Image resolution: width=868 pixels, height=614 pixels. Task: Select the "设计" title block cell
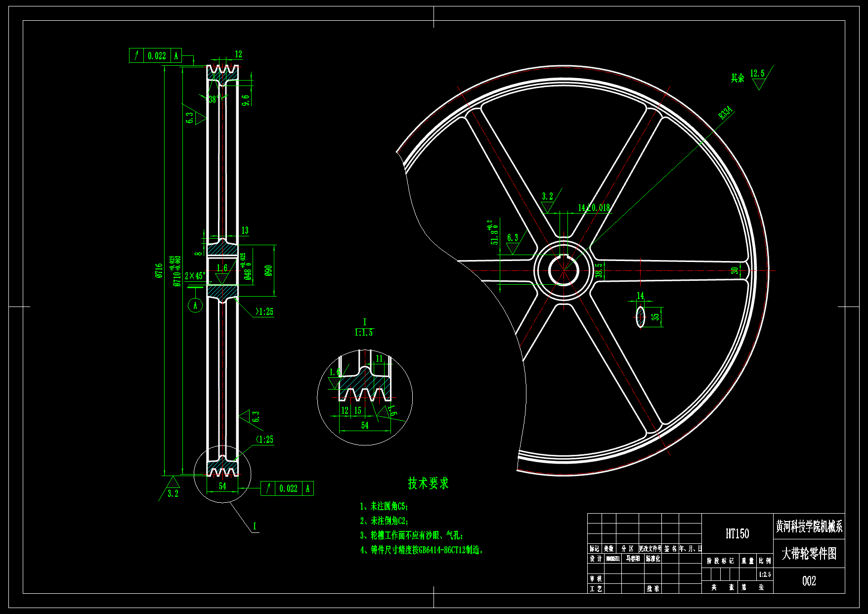tap(596, 559)
